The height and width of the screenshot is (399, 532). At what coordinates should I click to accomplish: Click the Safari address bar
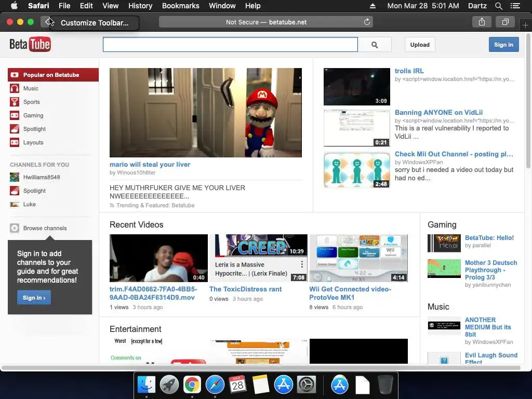click(266, 22)
